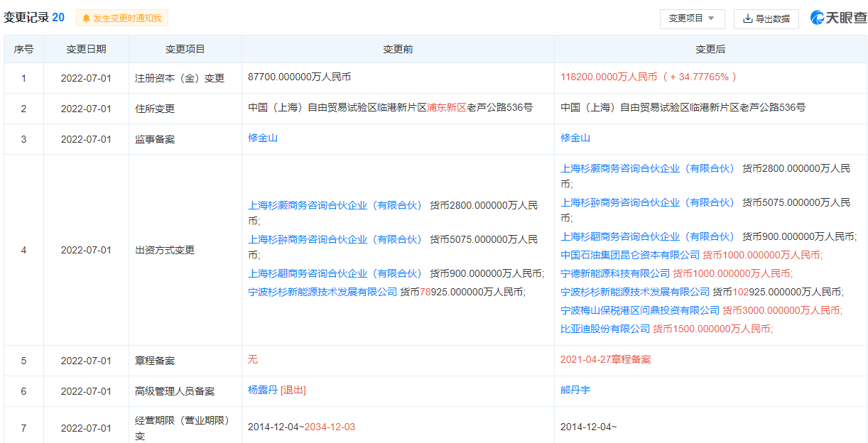Open 中国石油集团昆仑资本有限公司 link
The height and width of the screenshot is (443, 868).
(630, 255)
